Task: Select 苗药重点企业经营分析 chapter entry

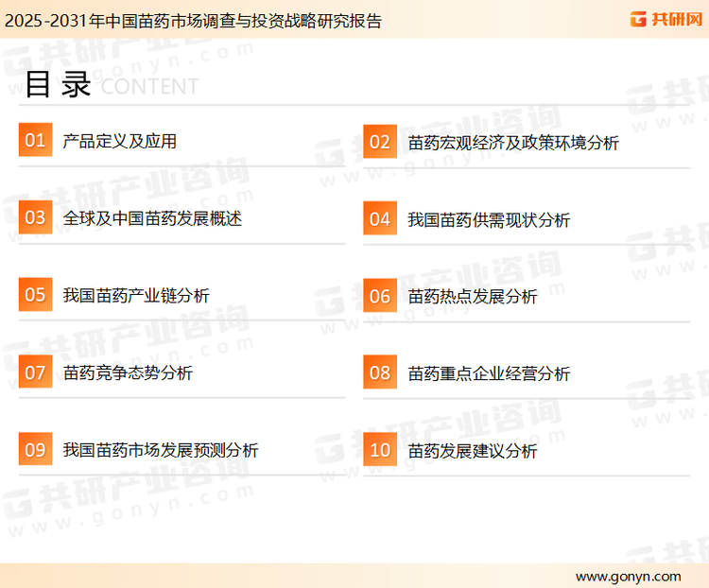Action: pos(489,373)
